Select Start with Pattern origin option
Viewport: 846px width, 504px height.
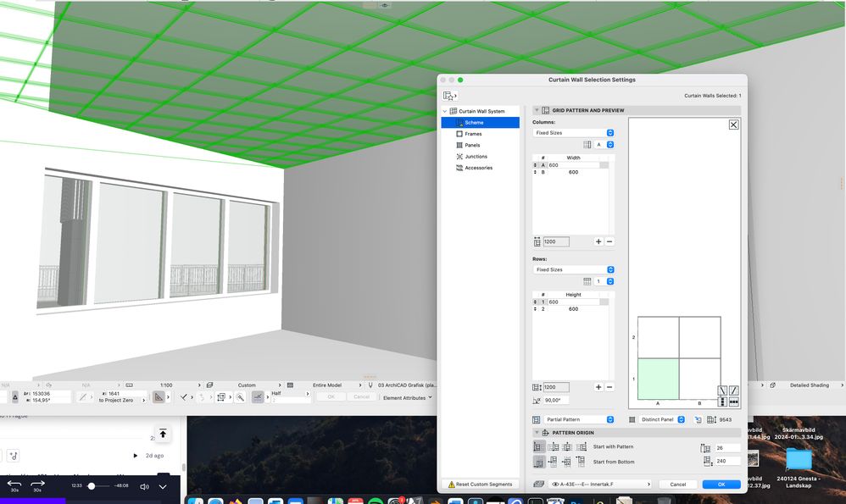coord(538,447)
